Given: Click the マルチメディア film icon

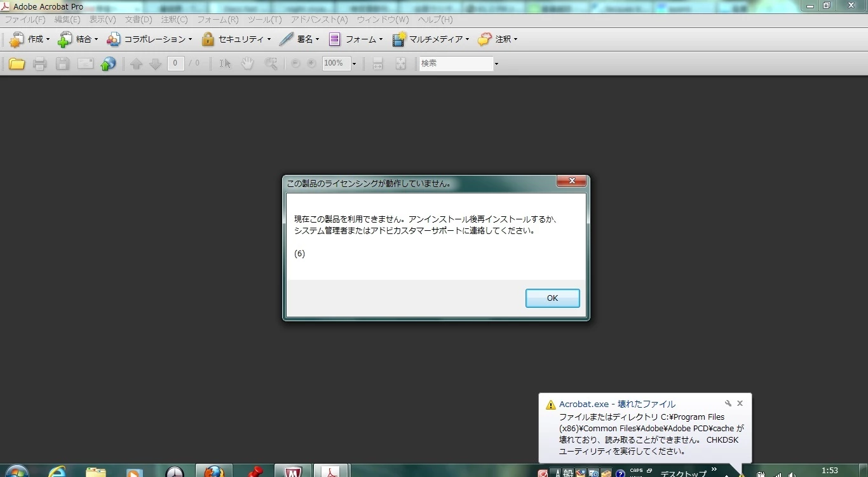Looking at the screenshot, I should tap(399, 39).
